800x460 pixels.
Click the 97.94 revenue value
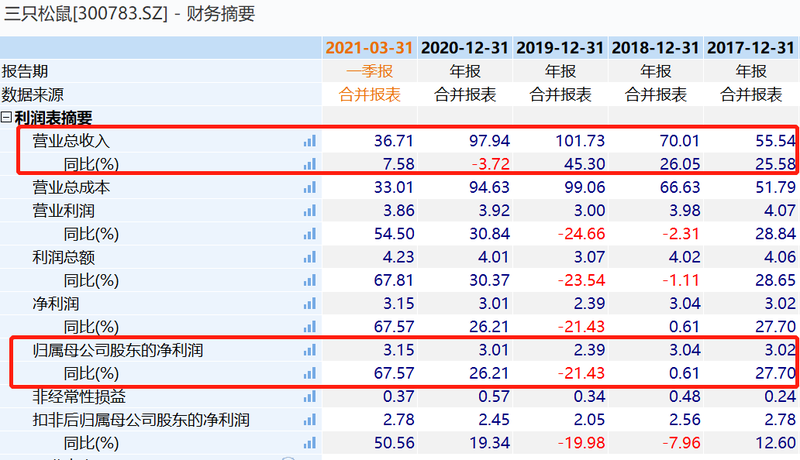489,141
